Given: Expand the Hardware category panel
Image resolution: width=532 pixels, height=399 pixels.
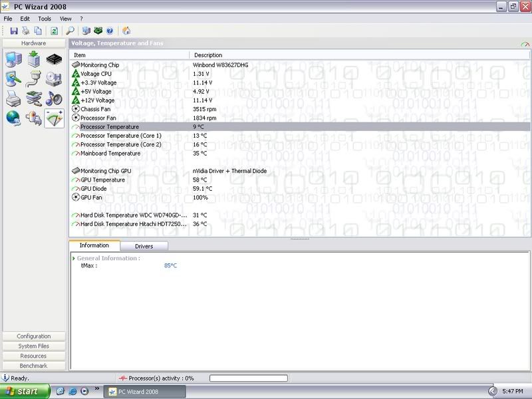Looking at the screenshot, I should tap(34, 43).
